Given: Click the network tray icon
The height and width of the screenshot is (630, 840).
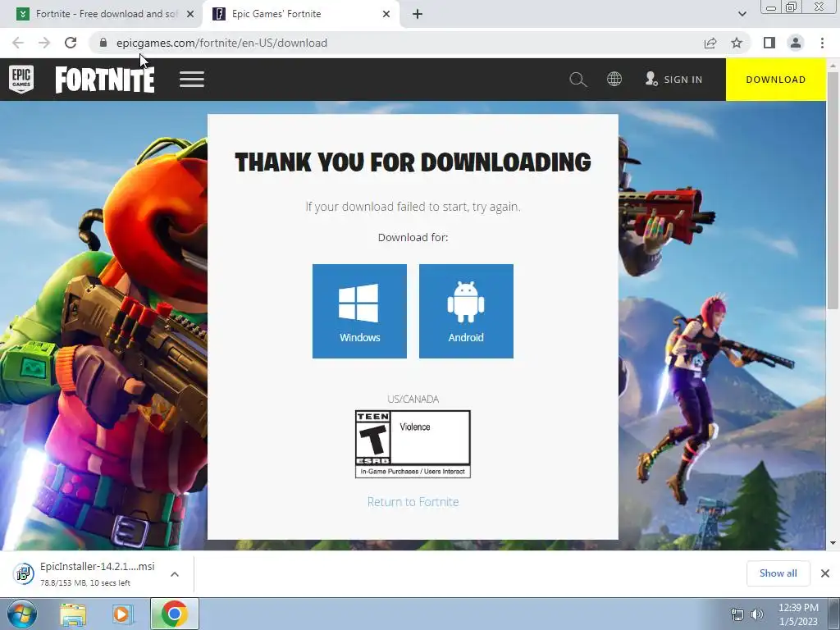Looking at the screenshot, I should (x=737, y=614).
